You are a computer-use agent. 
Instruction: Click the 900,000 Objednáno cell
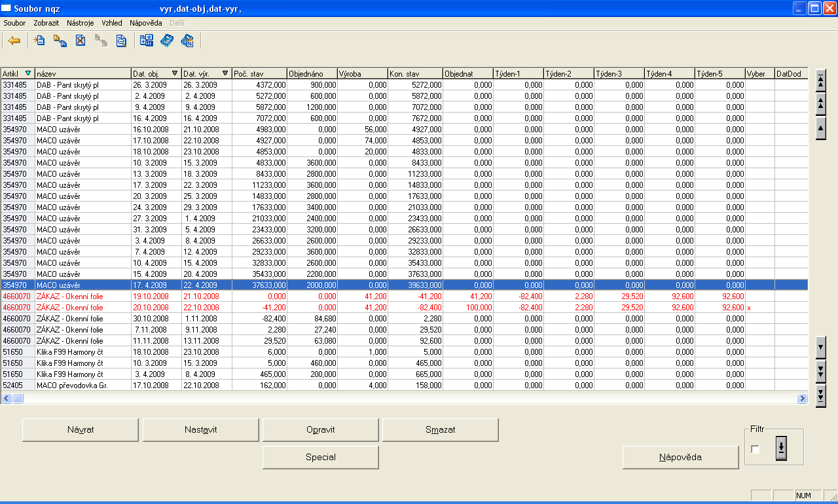pyautogui.click(x=312, y=85)
